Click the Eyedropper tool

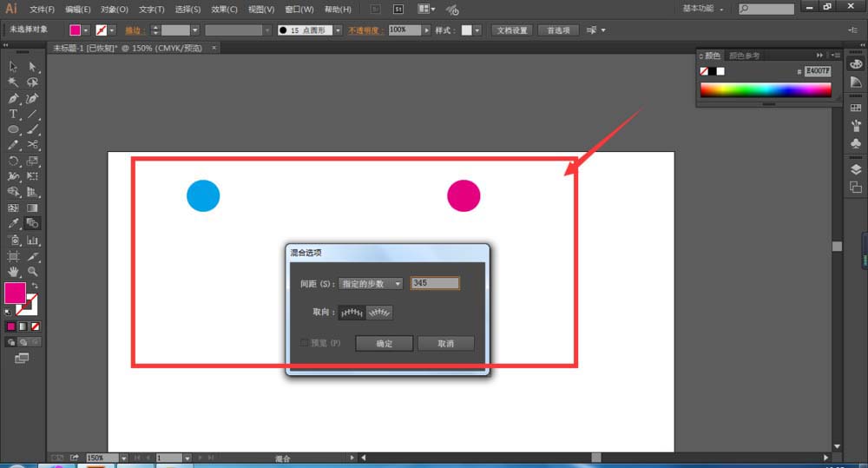[x=14, y=223]
